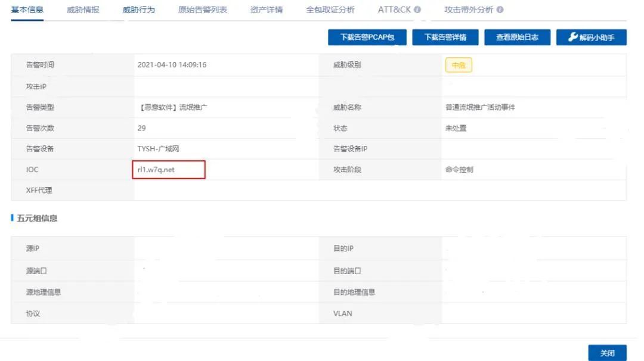The width and height of the screenshot is (644, 361).
Task: Select the 威胁行为 tab
Action: pyautogui.click(x=138, y=10)
